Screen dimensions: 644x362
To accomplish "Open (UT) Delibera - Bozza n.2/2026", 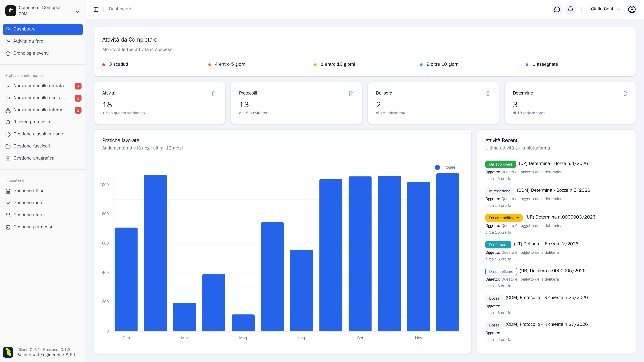I will pyautogui.click(x=546, y=244).
